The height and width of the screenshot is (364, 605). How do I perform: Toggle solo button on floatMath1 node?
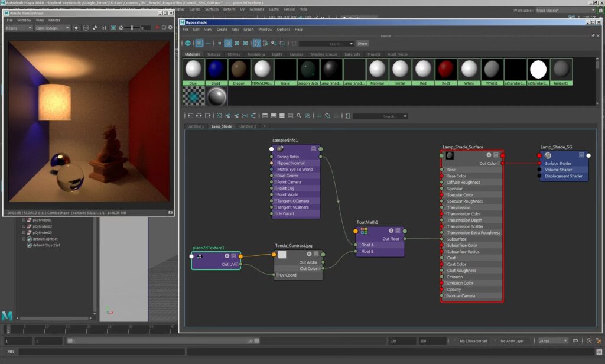[x=391, y=230]
